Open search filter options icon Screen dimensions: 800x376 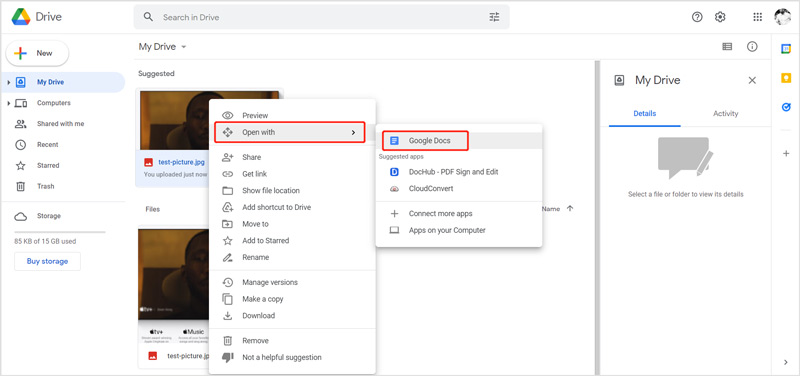pos(494,17)
